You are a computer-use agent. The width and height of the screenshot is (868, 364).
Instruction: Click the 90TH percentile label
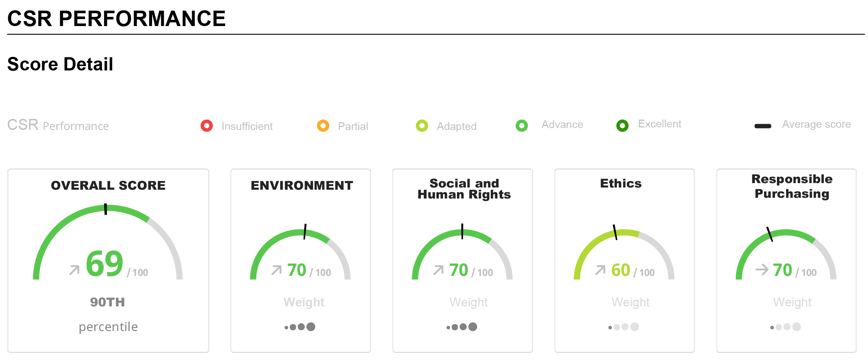click(108, 302)
